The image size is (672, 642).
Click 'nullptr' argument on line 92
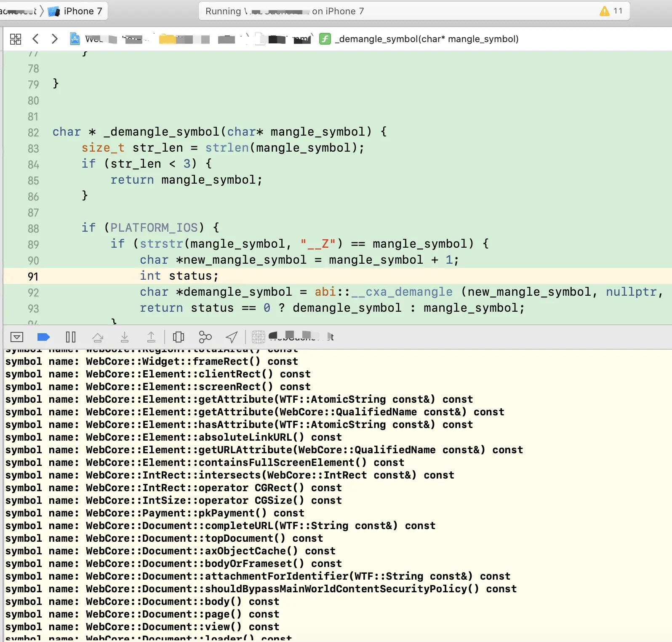(632, 292)
